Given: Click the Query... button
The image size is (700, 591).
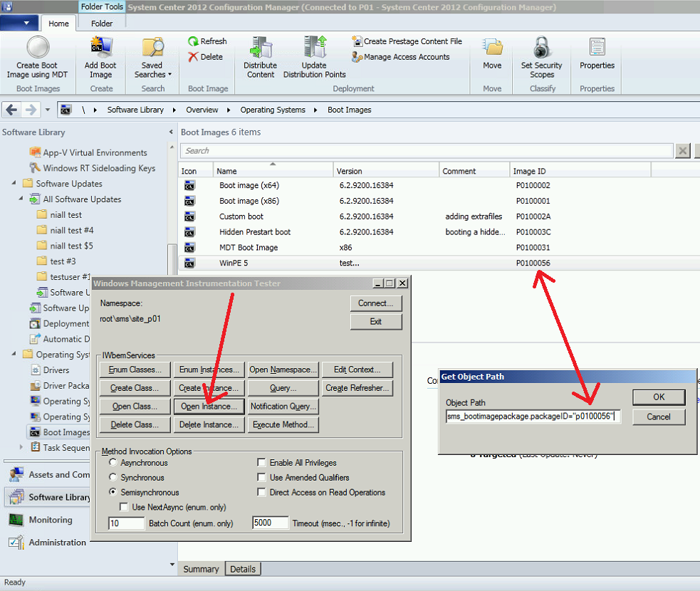Looking at the screenshot, I should click(x=283, y=388).
